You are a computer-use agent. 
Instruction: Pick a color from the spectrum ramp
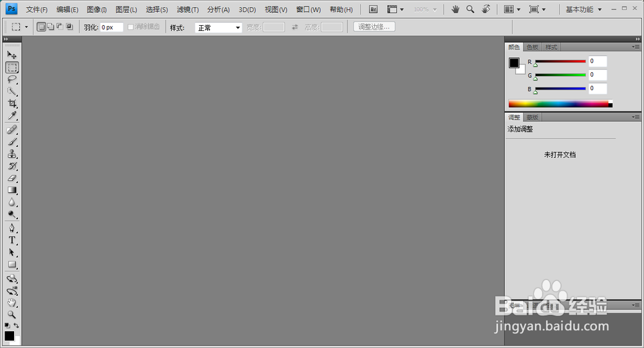click(560, 104)
